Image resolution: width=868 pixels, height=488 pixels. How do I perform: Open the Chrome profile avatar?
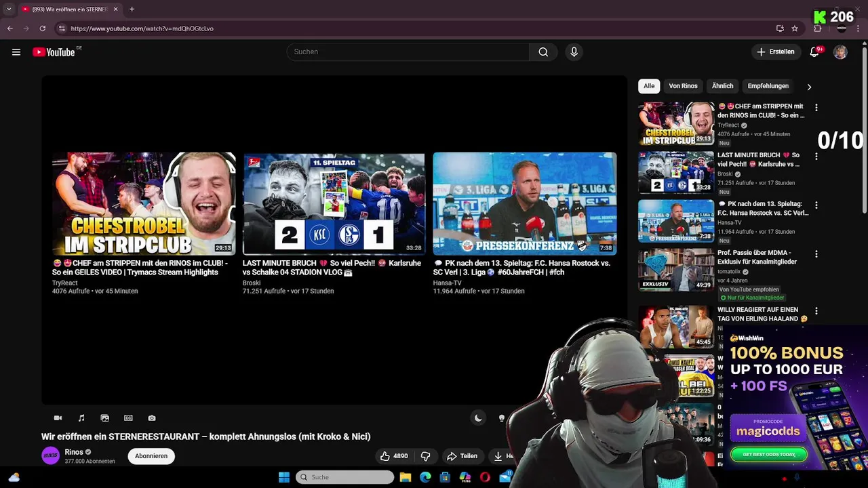pos(842,28)
